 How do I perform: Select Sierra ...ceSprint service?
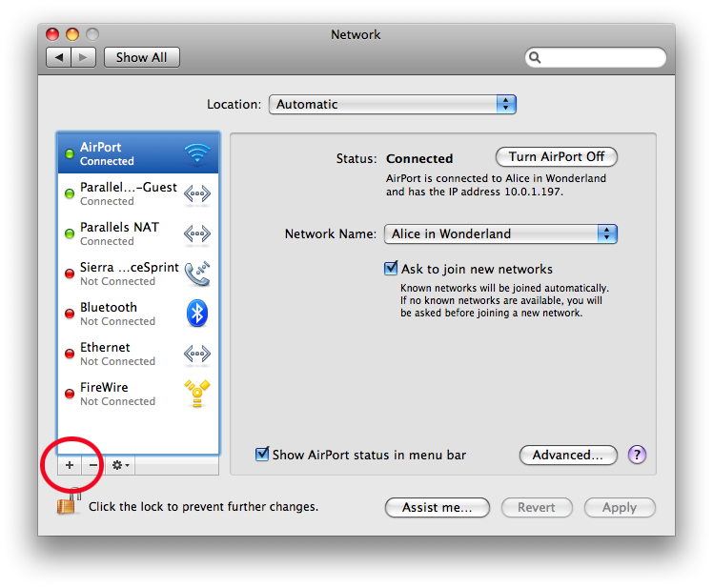(138, 274)
